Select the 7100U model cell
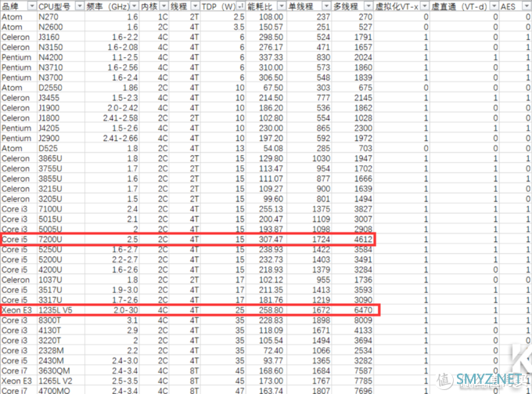 pos(61,209)
